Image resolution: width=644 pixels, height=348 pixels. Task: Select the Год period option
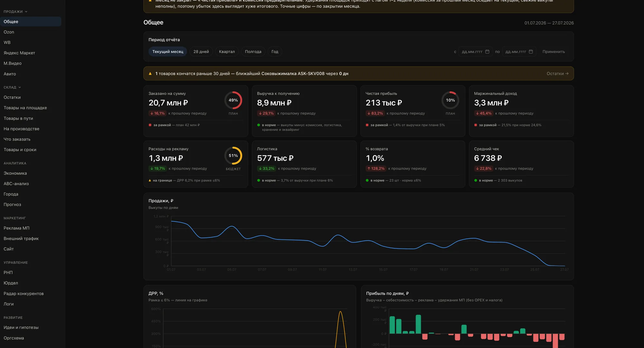275,52
